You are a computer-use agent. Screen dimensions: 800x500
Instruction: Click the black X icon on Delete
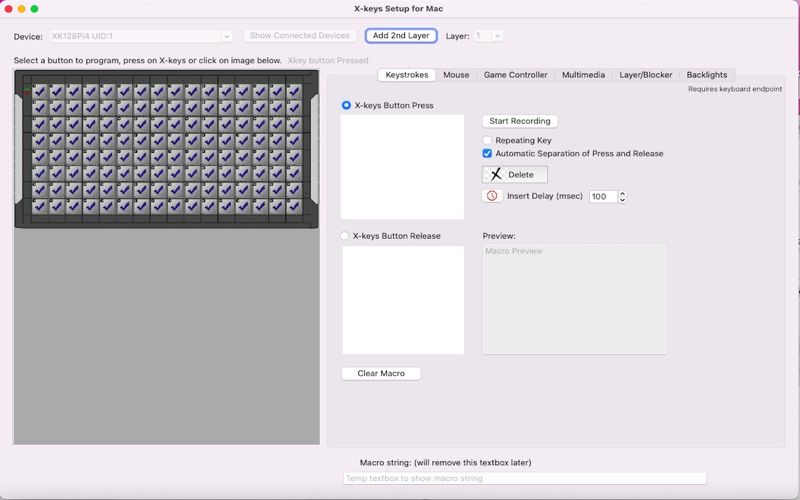pyautogui.click(x=495, y=174)
